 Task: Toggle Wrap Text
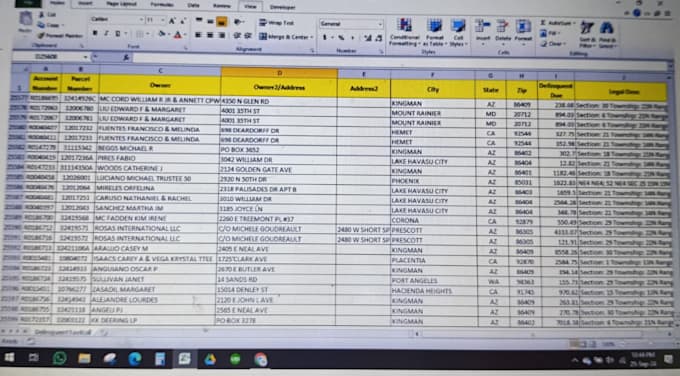point(277,23)
